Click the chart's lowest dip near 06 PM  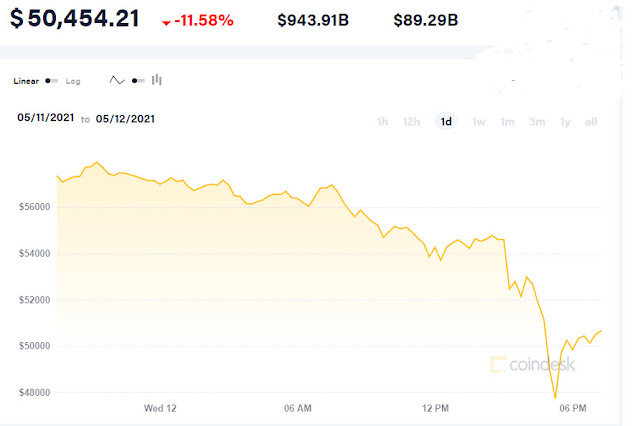(x=555, y=397)
